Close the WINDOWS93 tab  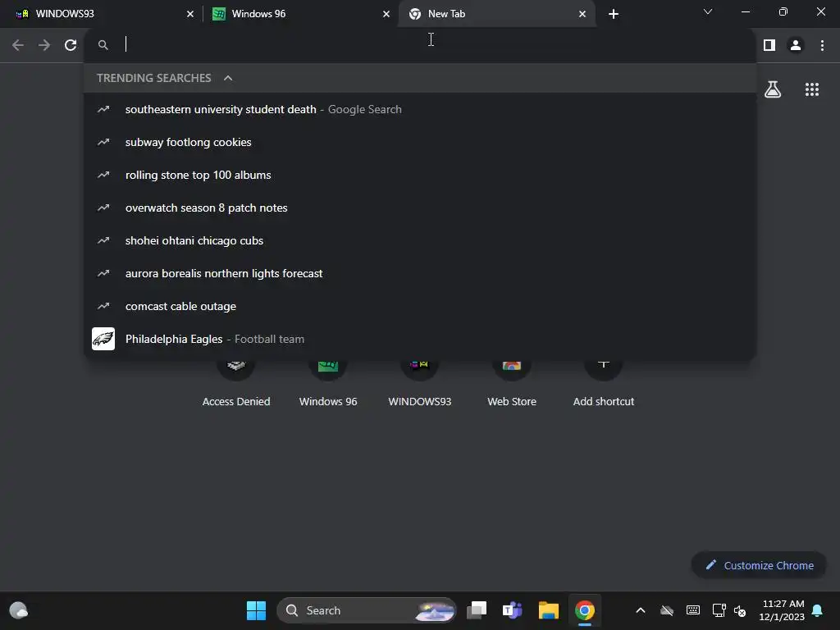click(190, 14)
